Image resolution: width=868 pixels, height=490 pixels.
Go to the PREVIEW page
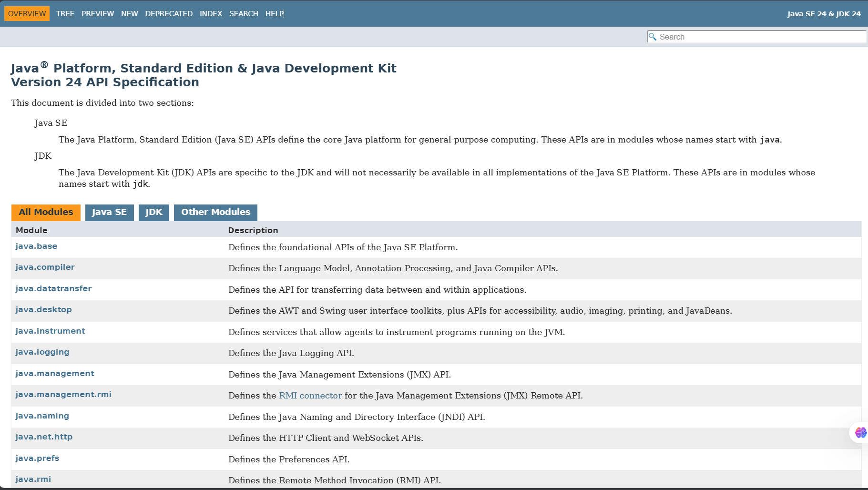click(98, 14)
